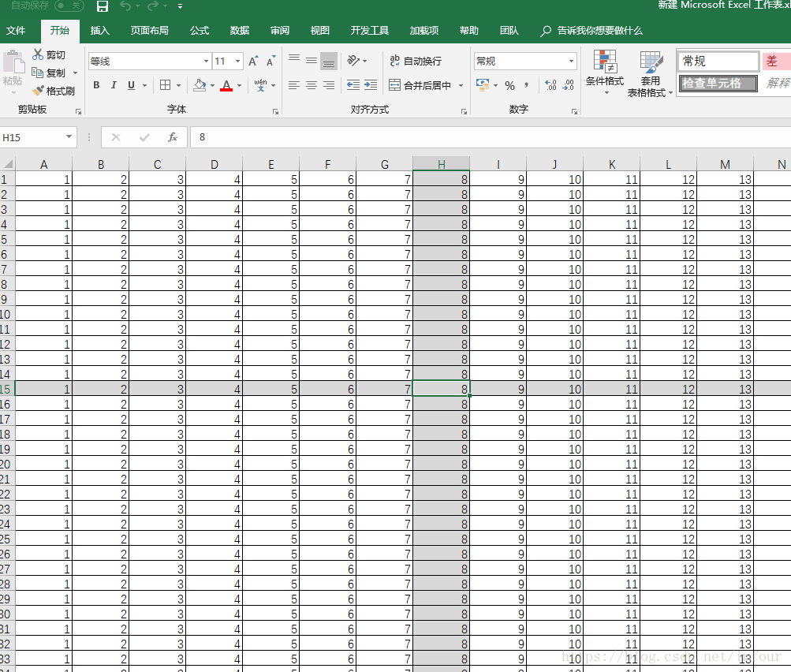Open the Alignment dialog launcher

(464, 111)
